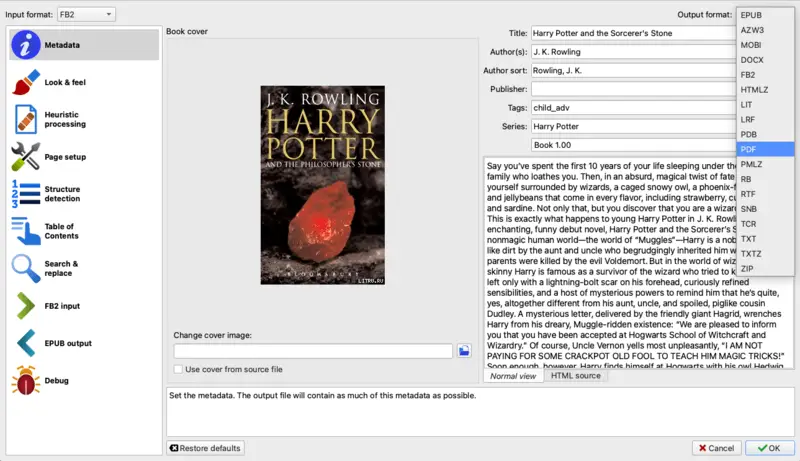Choose ZIP from the output format list
Viewport: 800px width, 461px height.
click(x=765, y=268)
